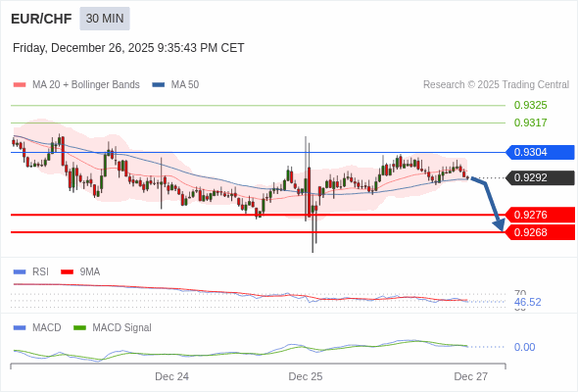Click the 'MA 50' legend label
578x392 pixels.
pos(185,85)
